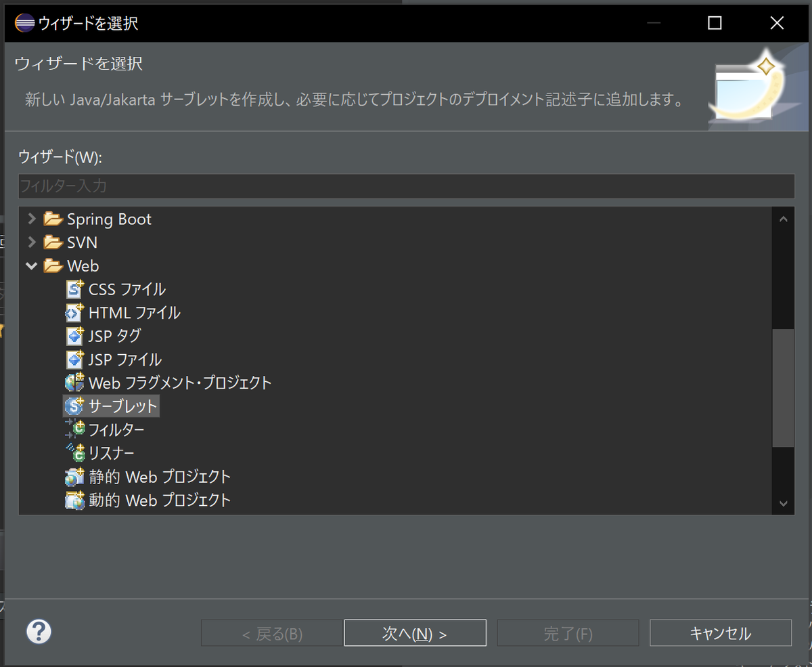The image size is (812, 667).
Task: Expand the SVN category
Action: [x=31, y=242]
